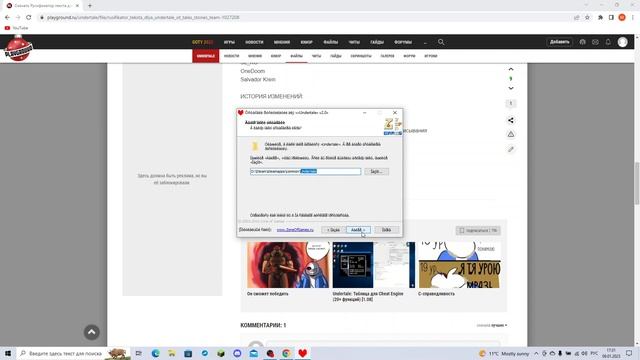
Task: Reload the page with browser refresh icon
Action: (29, 18)
